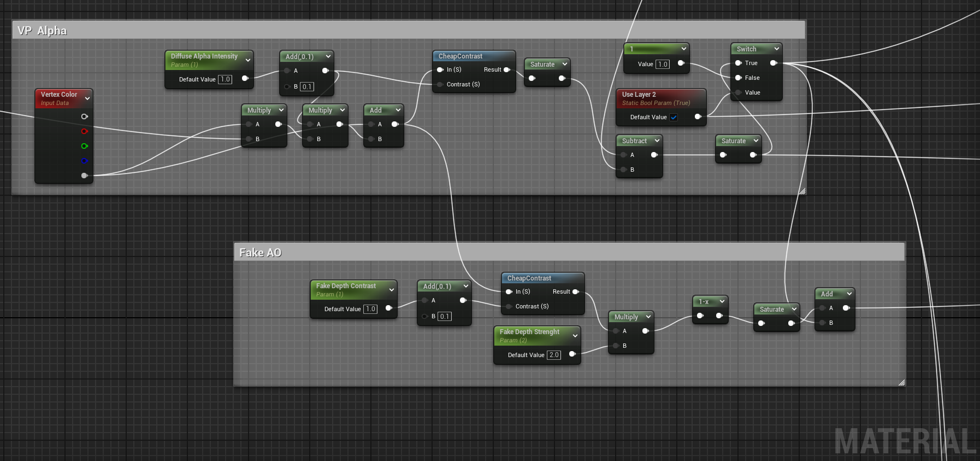Viewport: 980px width, 461px height.
Task: Select the Switch node title
Action: pos(746,49)
